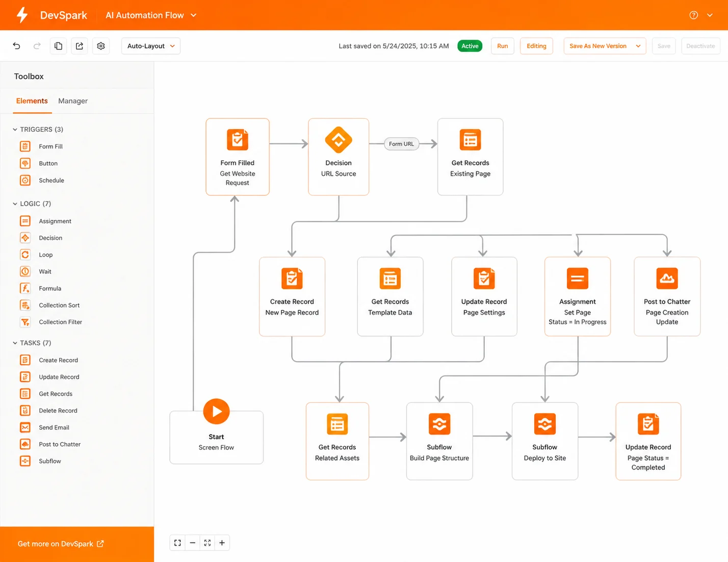Click the expand view zoom icon
728x562 pixels.
point(207,543)
